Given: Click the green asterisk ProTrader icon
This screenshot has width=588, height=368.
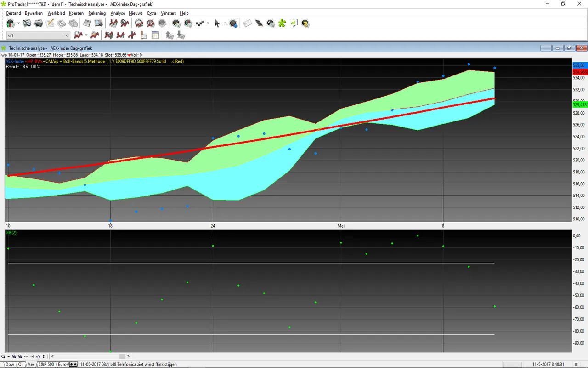Looking at the screenshot, I should pos(282,23).
